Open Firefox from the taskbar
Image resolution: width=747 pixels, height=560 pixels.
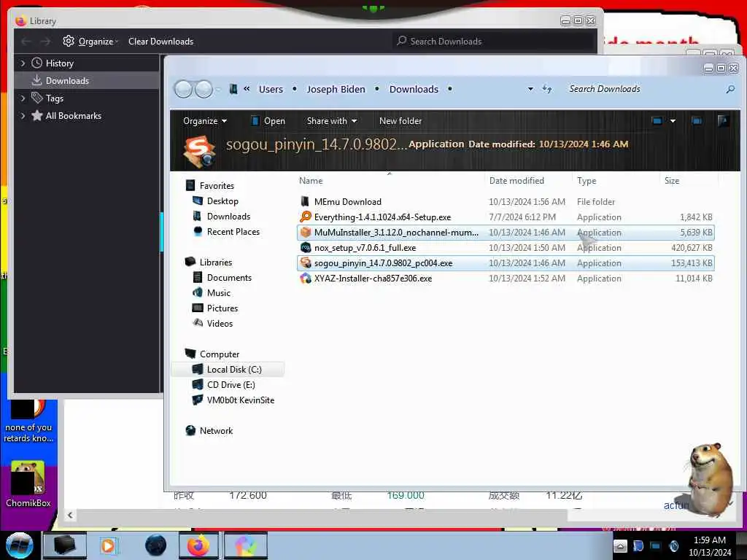[x=198, y=545]
